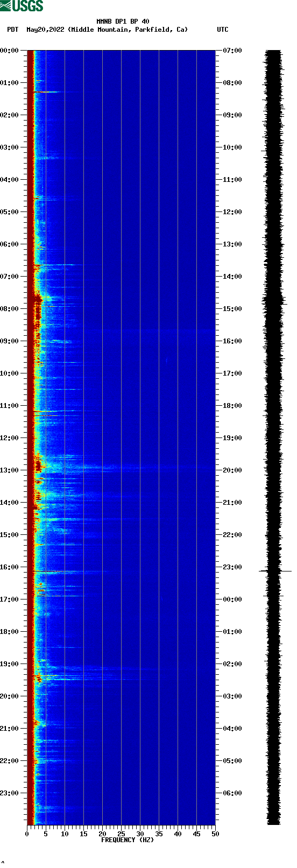
Task: Click the '09:00' PDT time label
Action: pyautogui.click(x=10, y=341)
